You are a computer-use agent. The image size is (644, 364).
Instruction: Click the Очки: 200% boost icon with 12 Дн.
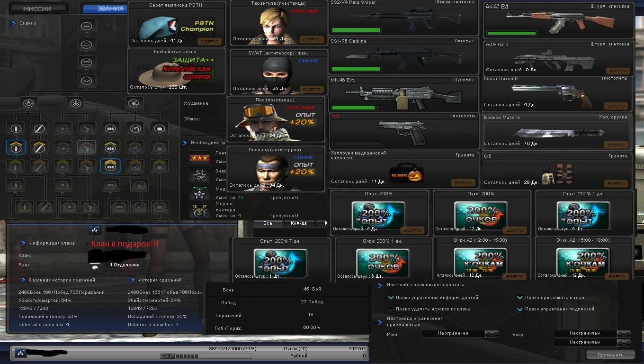481,215
